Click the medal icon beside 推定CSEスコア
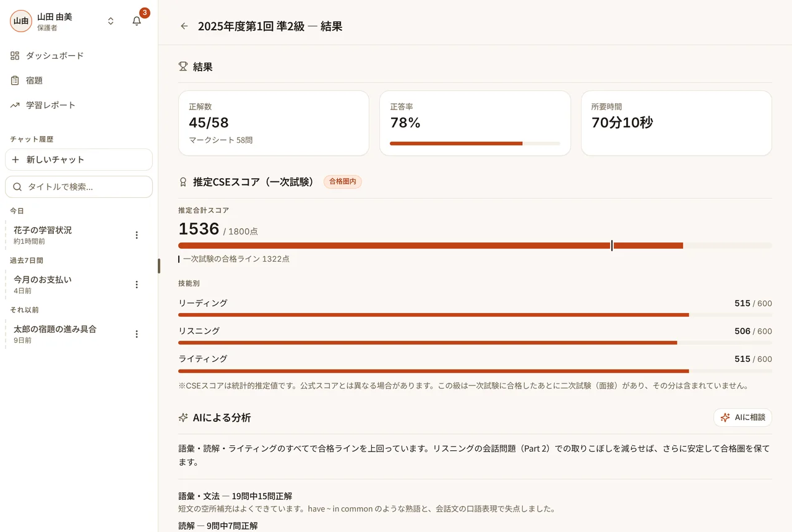This screenshot has width=792, height=532. coord(183,182)
